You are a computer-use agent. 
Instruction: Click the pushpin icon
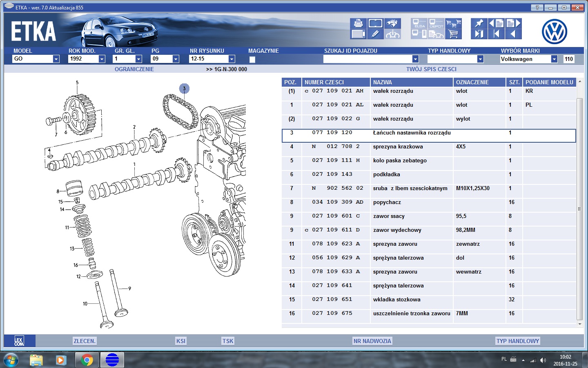[x=479, y=23]
